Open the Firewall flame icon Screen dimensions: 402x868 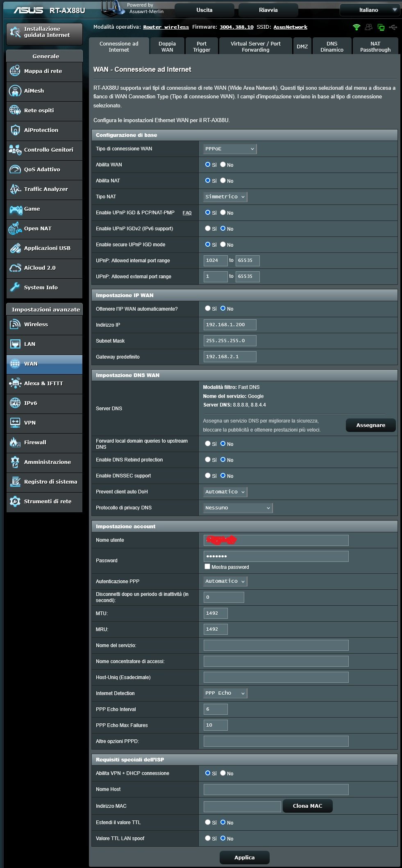click(x=15, y=442)
